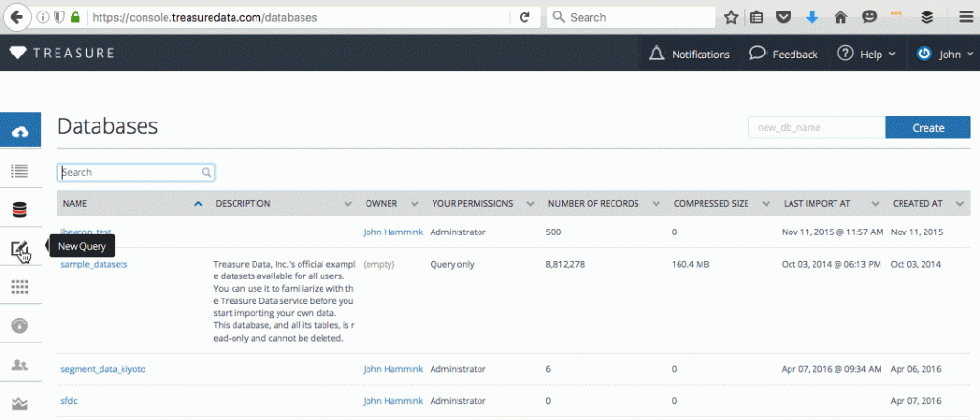This screenshot has height=420, width=980.
Task: Open the COMPRESSED SIZE column dropdown
Action: (767, 204)
